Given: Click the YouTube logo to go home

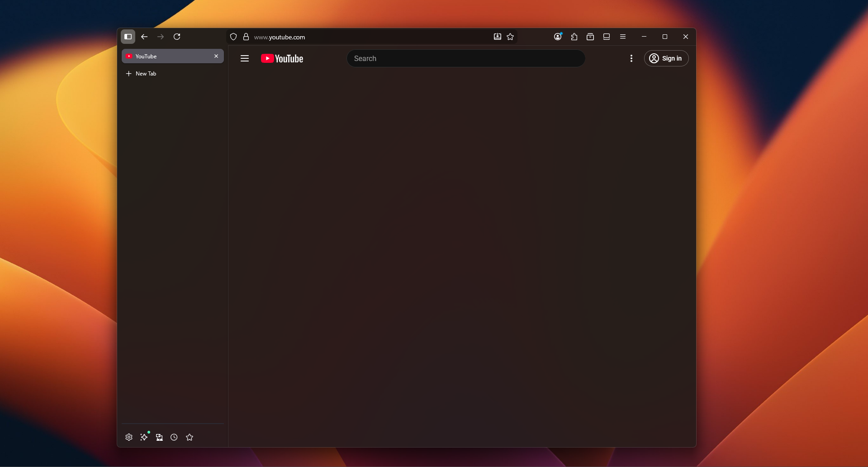Looking at the screenshot, I should pos(282,59).
